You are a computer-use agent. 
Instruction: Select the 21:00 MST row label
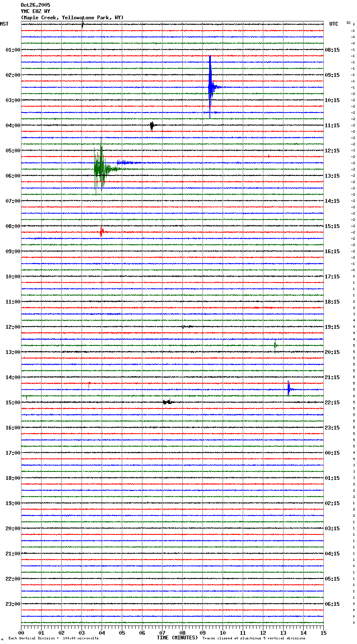[13, 554]
